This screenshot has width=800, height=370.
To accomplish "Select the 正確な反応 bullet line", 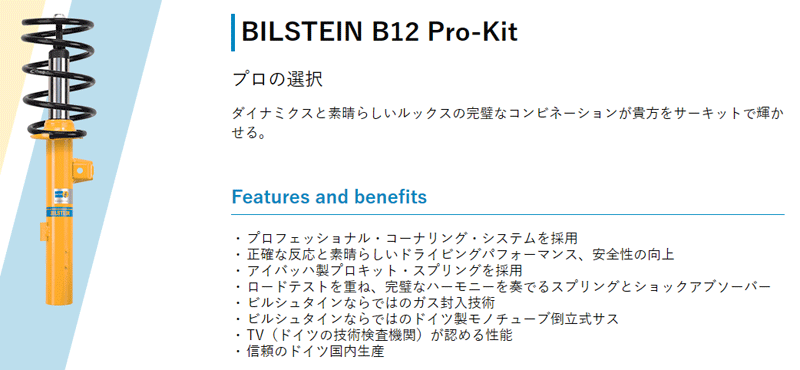I will pyautogui.click(x=454, y=254).
